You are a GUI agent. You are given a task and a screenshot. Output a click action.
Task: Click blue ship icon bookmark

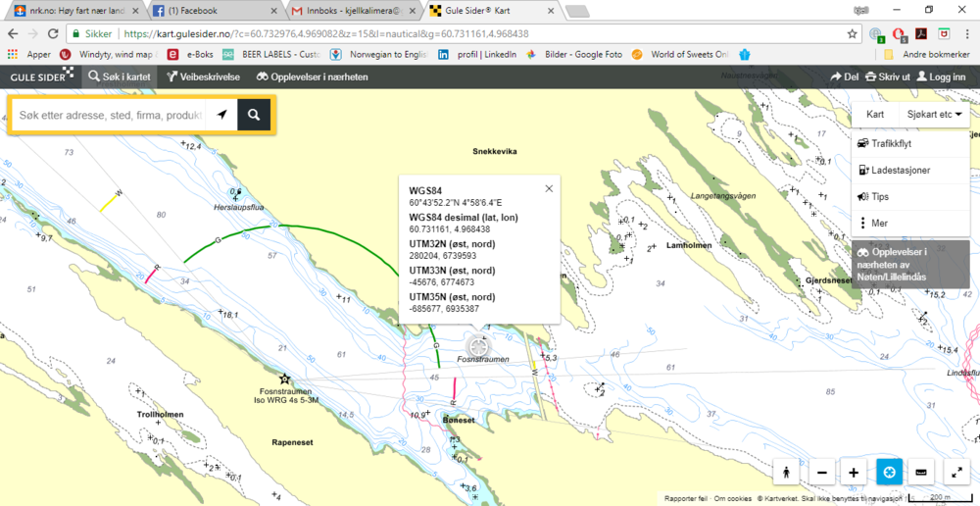point(744,54)
